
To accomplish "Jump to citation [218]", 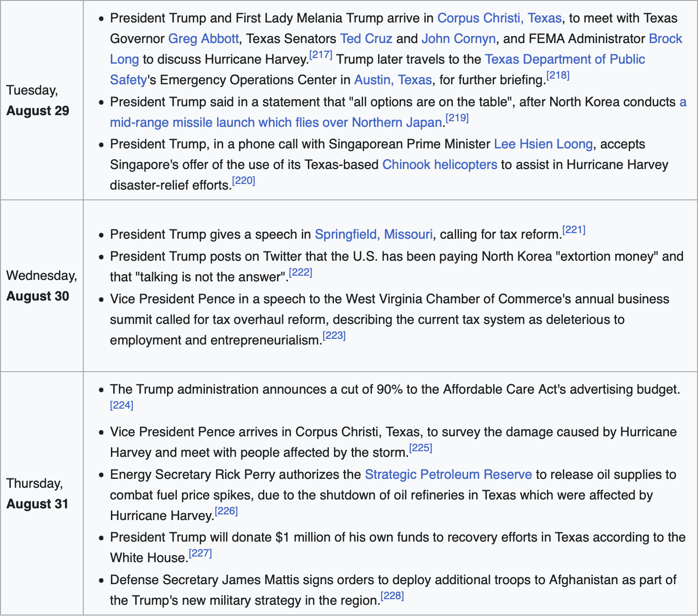I will (558, 75).
